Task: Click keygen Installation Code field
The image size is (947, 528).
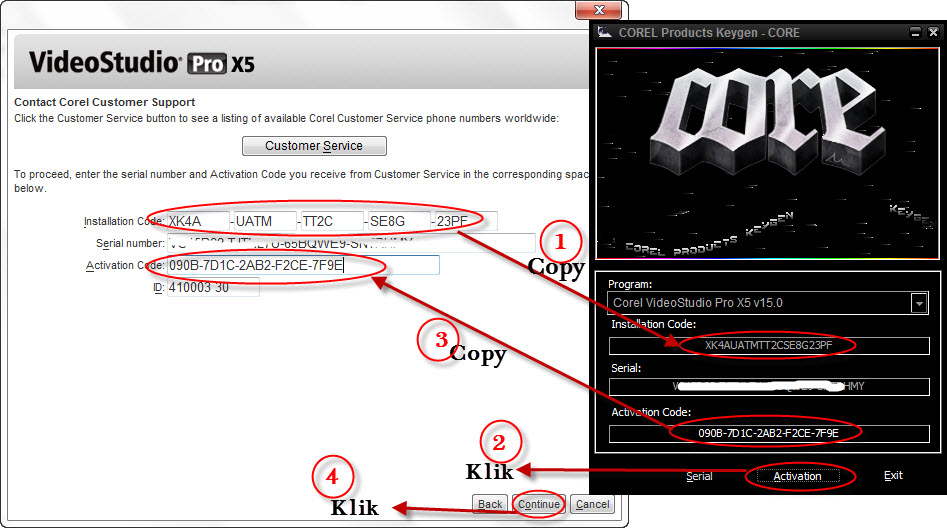Action: 769,346
